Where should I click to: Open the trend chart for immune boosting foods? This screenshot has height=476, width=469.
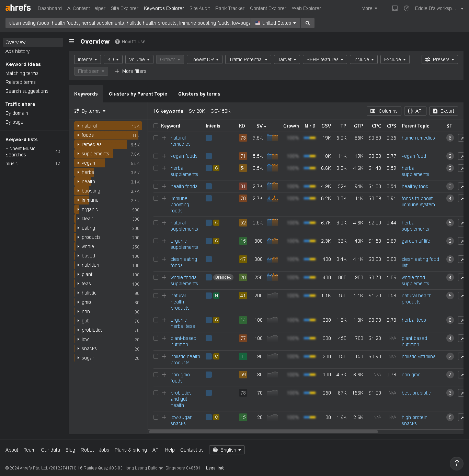pyautogui.click(x=272, y=198)
